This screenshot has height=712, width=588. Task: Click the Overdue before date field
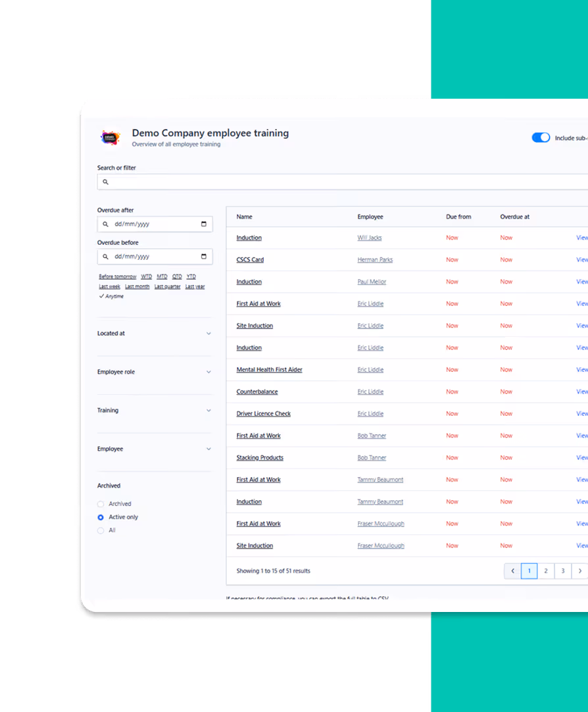coord(155,257)
